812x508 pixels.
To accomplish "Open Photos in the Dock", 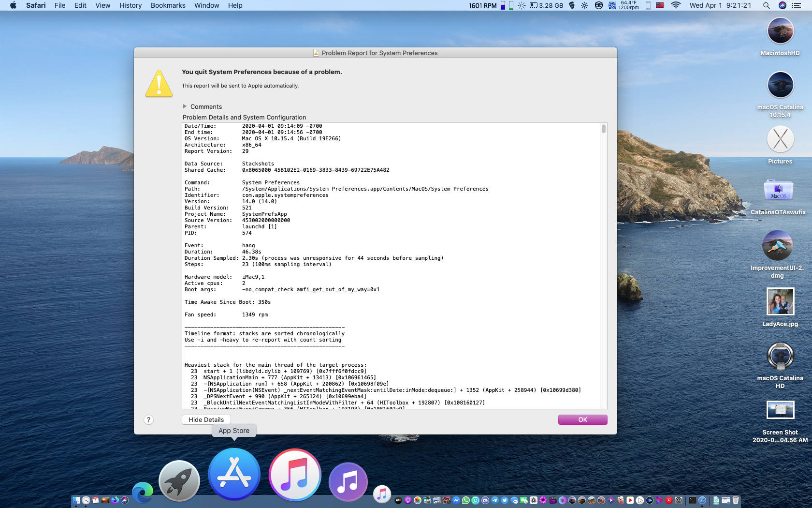I will point(418,500).
